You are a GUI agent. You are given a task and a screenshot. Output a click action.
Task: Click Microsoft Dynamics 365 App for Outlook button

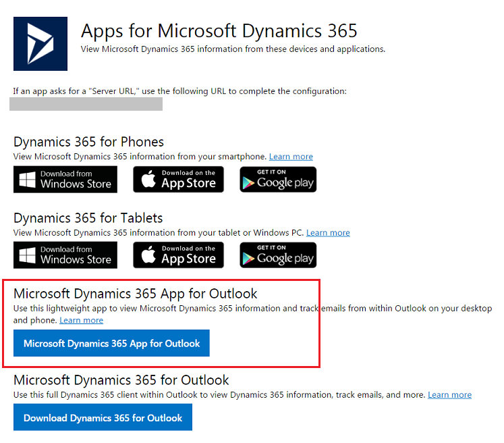point(111,343)
